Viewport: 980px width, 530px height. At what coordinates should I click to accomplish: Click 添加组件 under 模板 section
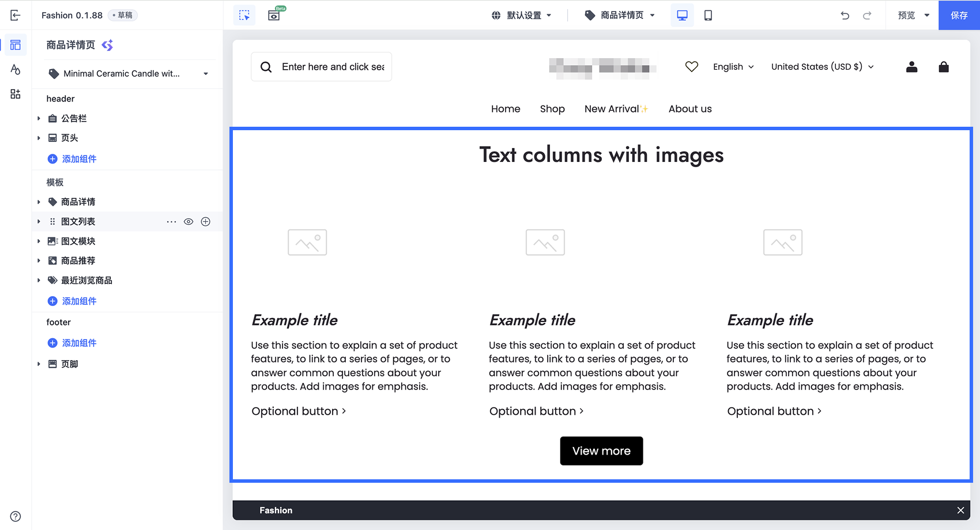[72, 301]
